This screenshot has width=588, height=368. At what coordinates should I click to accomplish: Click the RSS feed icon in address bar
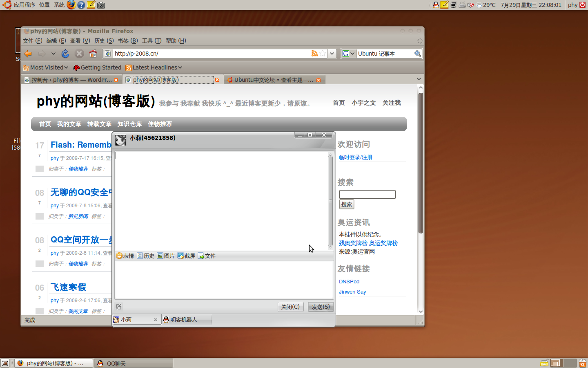(314, 54)
